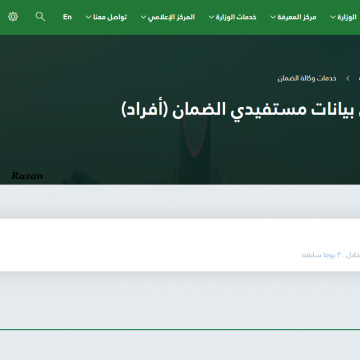360x360 pixels.
Task: Open the المركز الإعلامي menu
Action: click(x=171, y=17)
